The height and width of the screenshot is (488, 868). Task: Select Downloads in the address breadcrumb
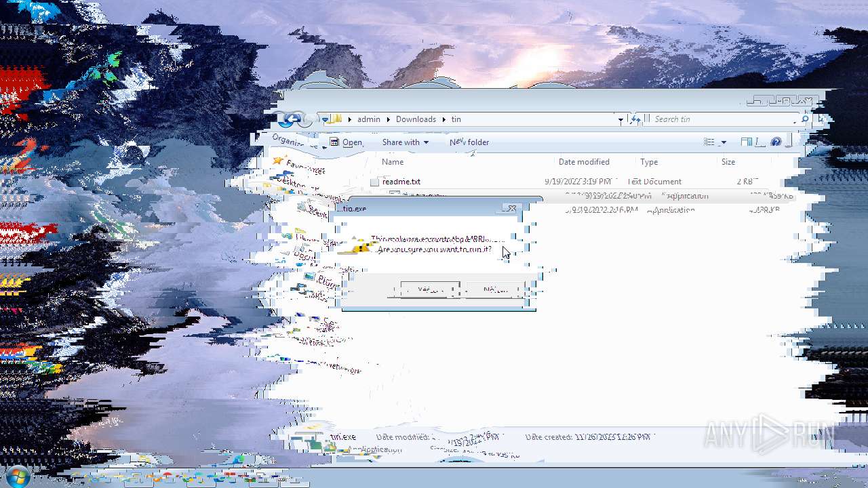416,119
